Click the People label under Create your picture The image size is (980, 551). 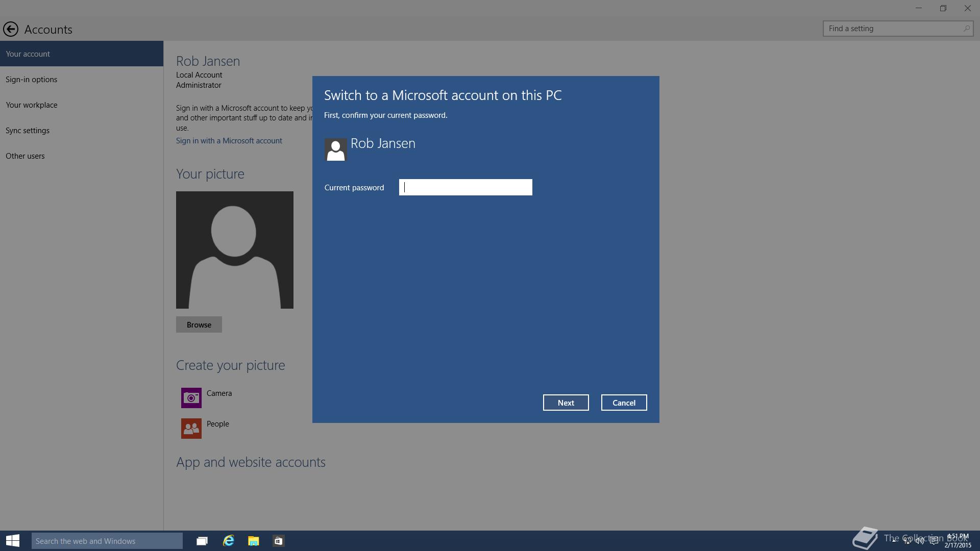218,423
